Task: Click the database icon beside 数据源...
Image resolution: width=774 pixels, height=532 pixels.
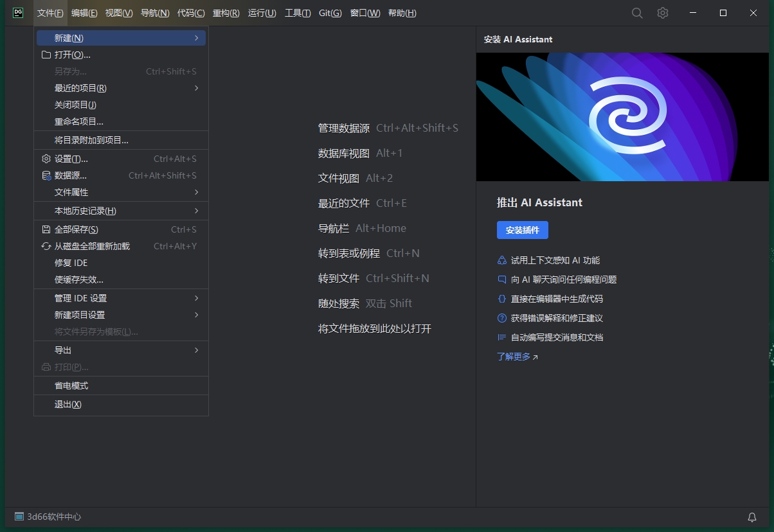Action: (46, 175)
